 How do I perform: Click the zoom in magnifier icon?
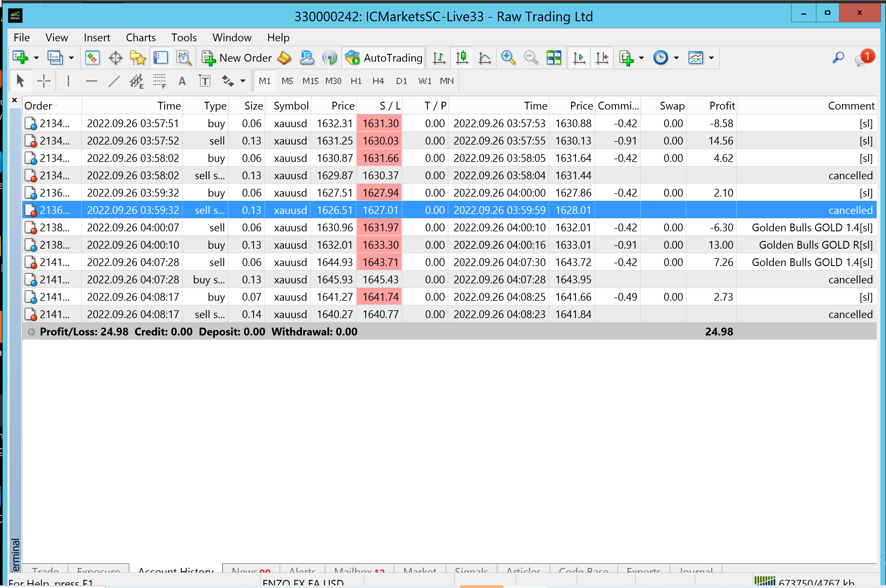click(x=508, y=58)
